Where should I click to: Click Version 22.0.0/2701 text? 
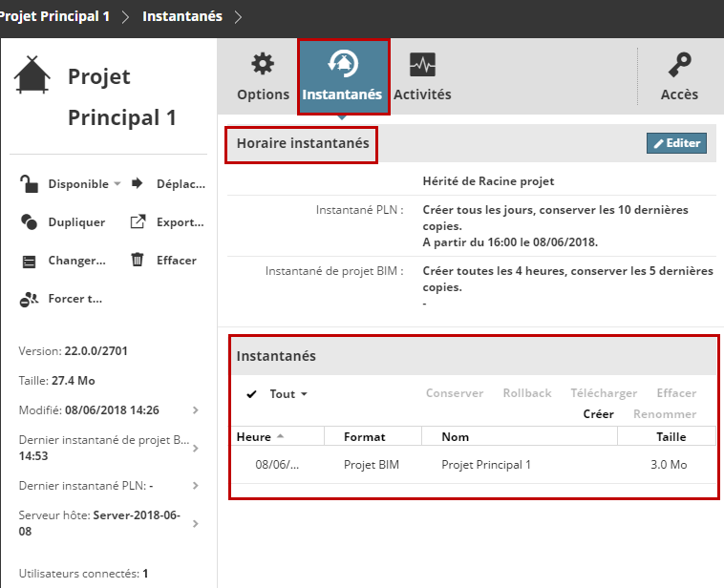pyautogui.click(x=73, y=350)
